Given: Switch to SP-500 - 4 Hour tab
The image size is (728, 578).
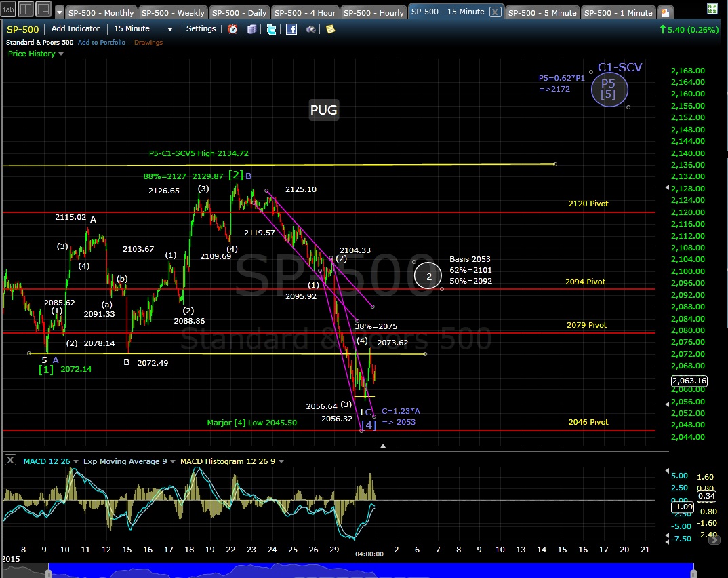Looking at the screenshot, I should point(305,12).
